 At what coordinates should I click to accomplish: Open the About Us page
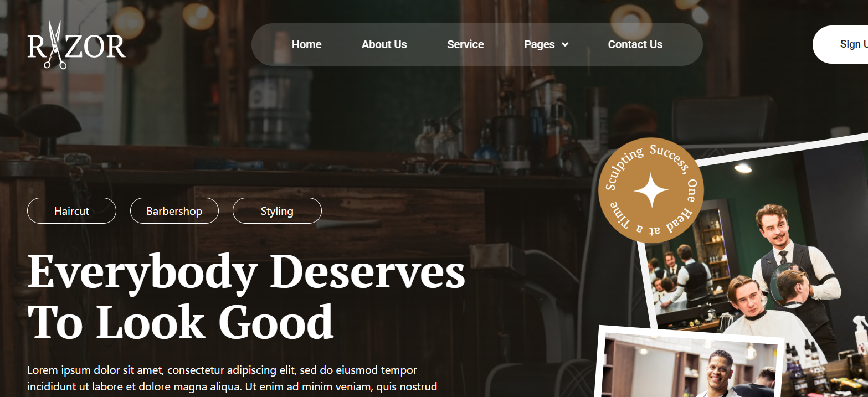[x=384, y=45]
